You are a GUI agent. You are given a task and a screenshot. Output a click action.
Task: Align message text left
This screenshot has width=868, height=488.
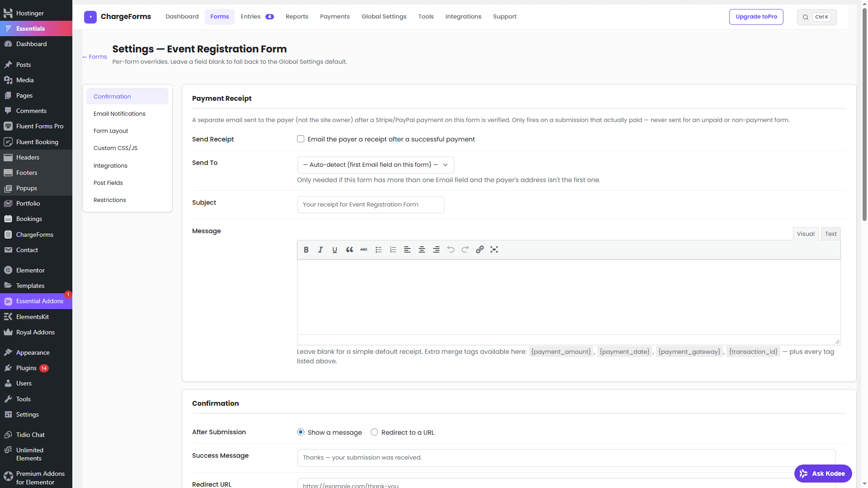[407, 249]
